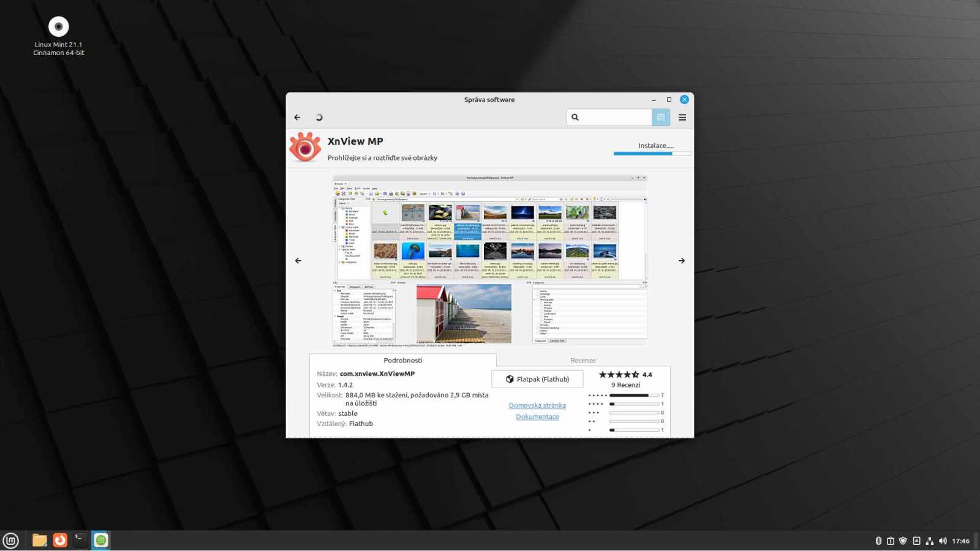The image size is (980, 551).
Task: Open the Linux Mint 21.1 disc desktop icon
Action: tap(59, 36)
